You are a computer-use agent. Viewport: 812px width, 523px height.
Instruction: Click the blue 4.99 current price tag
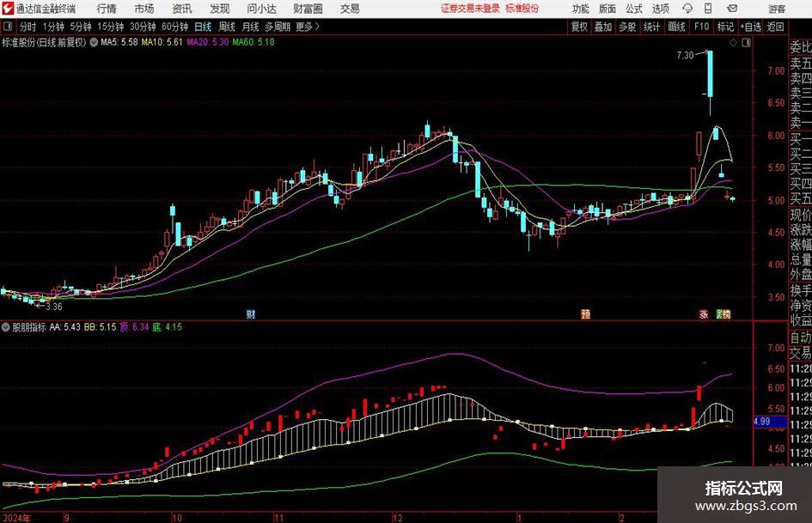(x=769, y=422)
